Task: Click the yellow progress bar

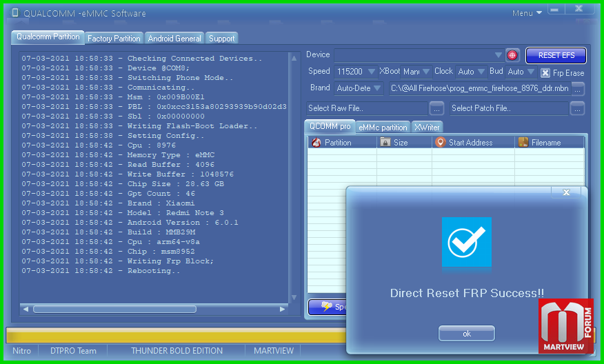Action: [177, 336]
